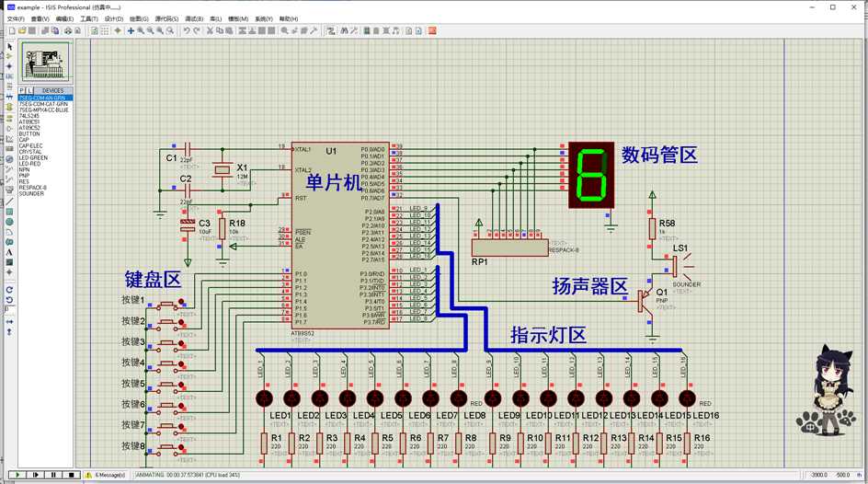The width and height of the screenshot is (868, 484).
Task: Open the 调试(B) menu
Action: (x=194, y=18)
